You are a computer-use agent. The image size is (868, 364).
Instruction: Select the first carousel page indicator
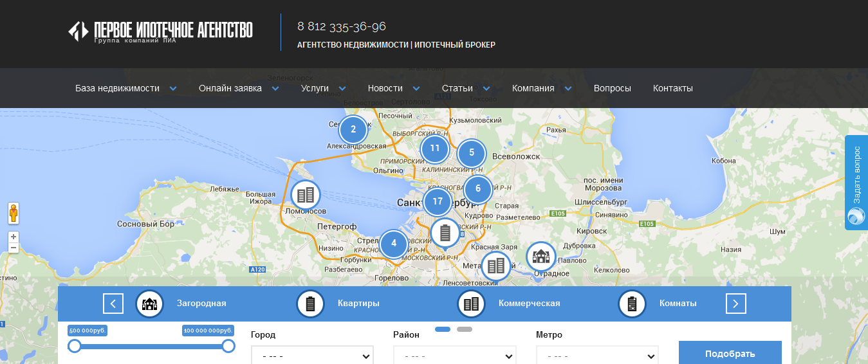(x=443, y=329)
